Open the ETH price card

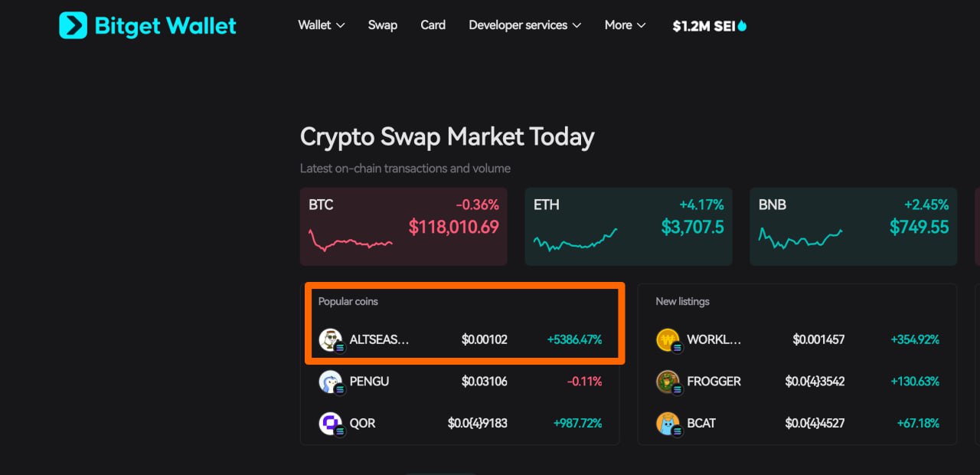click(x=629, y=227)
